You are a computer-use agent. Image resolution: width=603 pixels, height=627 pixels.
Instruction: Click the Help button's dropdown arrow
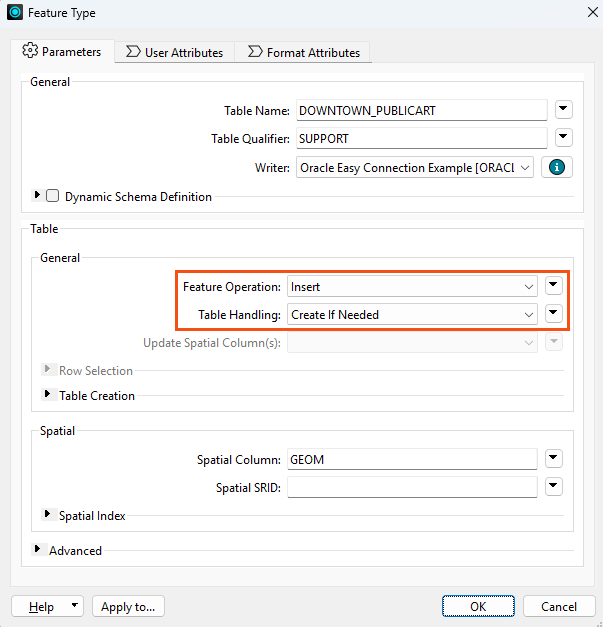click(74, 606)
